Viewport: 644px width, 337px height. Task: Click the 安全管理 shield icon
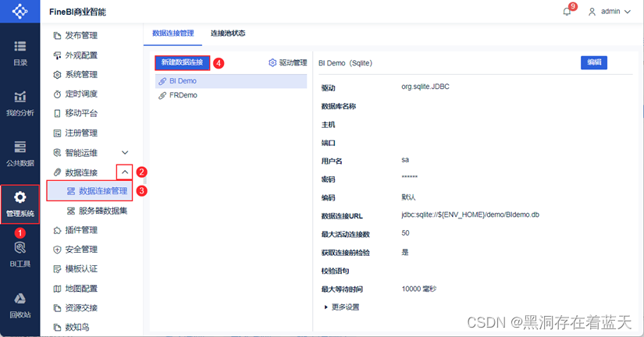point(57,250)
